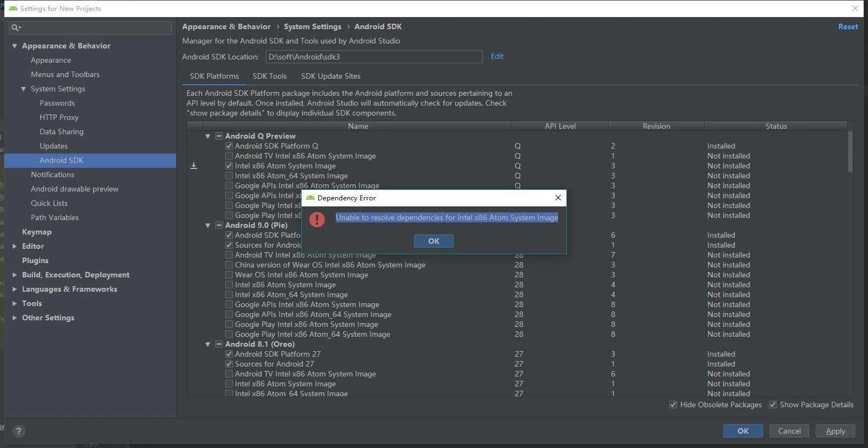Toggle the Android 9.0 (Pie) group checkbox
Screen dimensions: 868x448
click(x=219, y=225)
